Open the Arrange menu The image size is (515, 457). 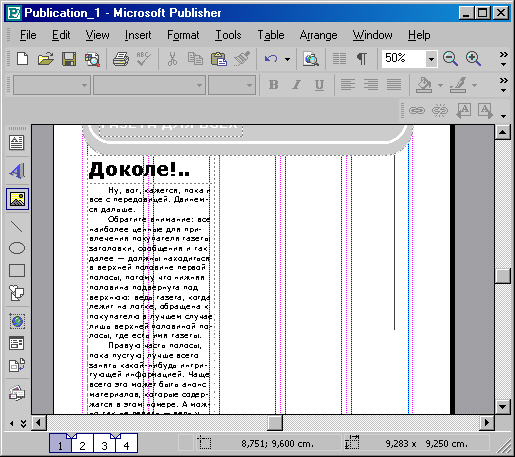[318, 35]
